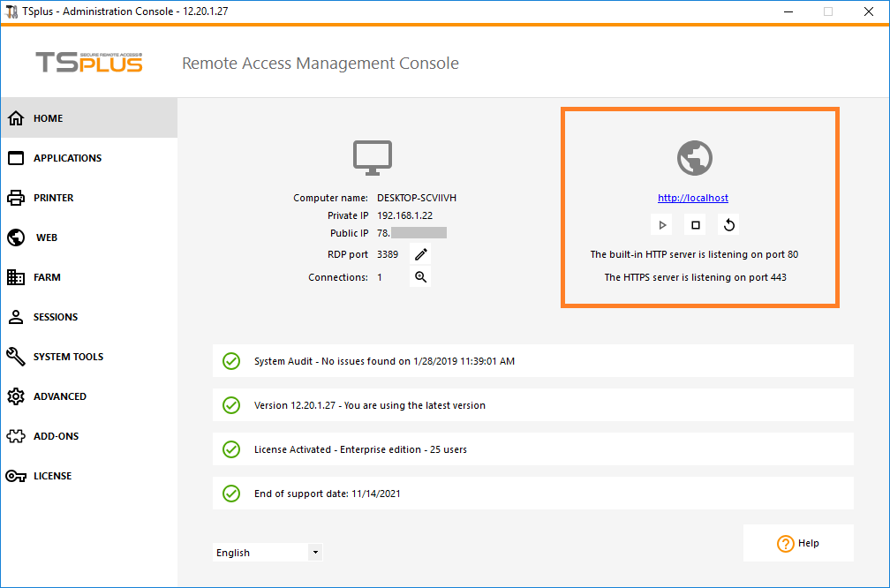The image size is (890, 588).
Task: Click the Help button
Action: [x=798, y=543]
